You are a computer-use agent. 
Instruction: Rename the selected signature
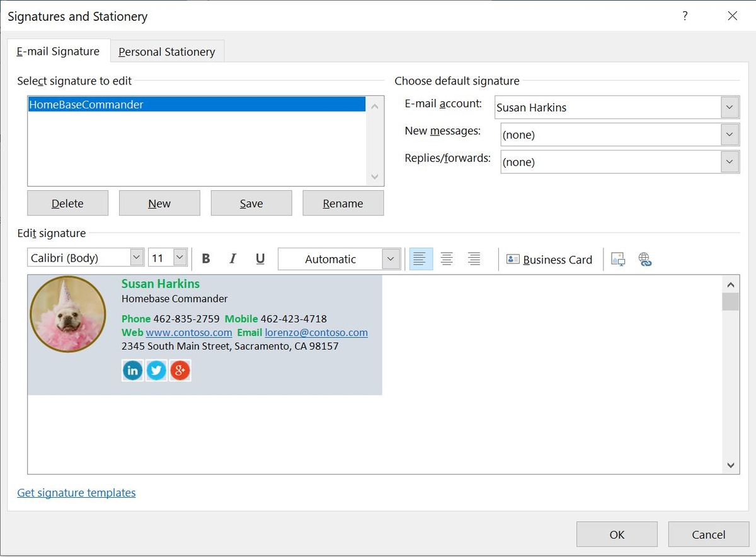tap(343, 203)
